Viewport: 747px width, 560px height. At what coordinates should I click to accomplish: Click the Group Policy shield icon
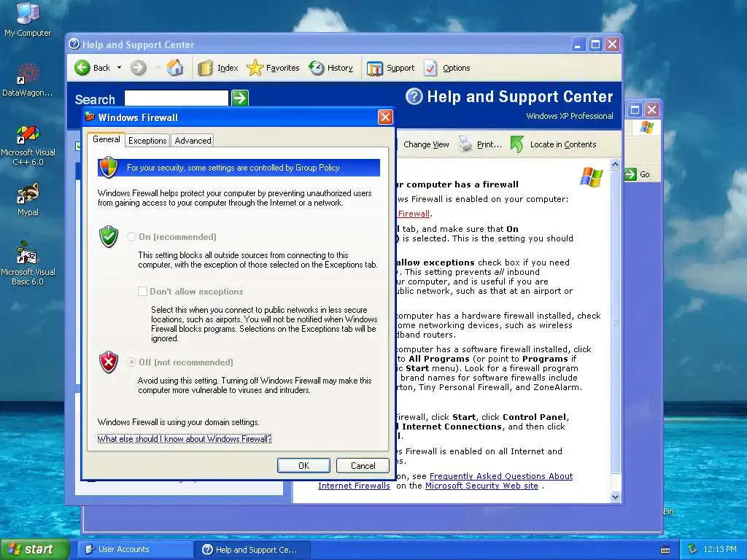[109, 167]
